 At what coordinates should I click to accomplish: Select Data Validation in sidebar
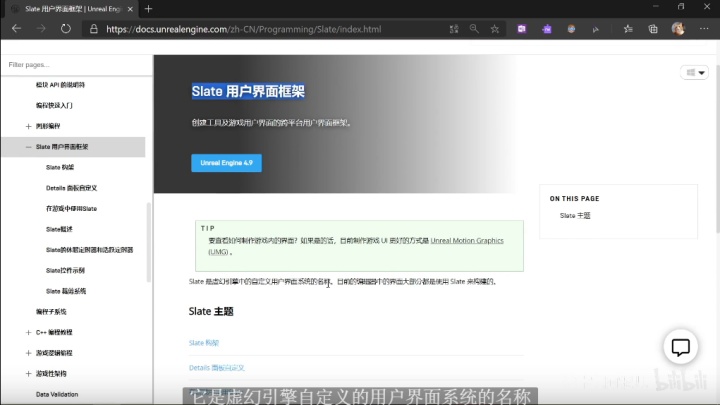pos(57,394)
